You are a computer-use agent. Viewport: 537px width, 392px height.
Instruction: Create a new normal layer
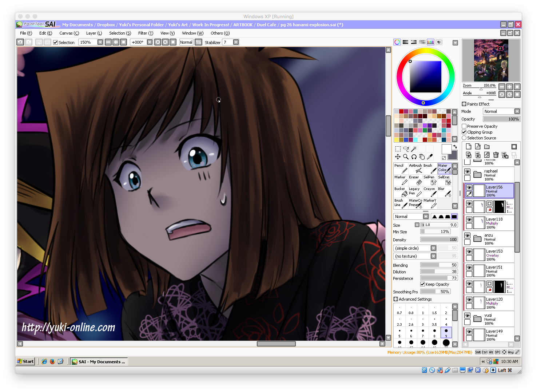tap(469, 147)
